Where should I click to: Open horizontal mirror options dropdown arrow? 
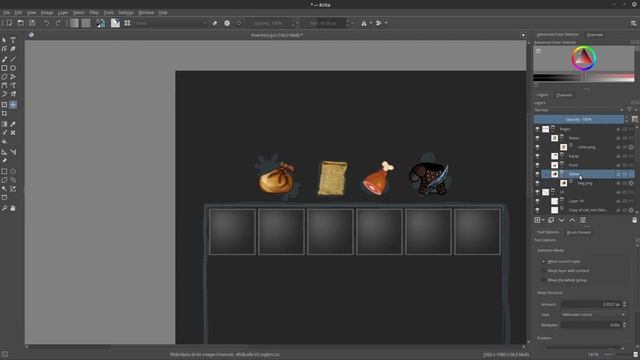[371, 23]
